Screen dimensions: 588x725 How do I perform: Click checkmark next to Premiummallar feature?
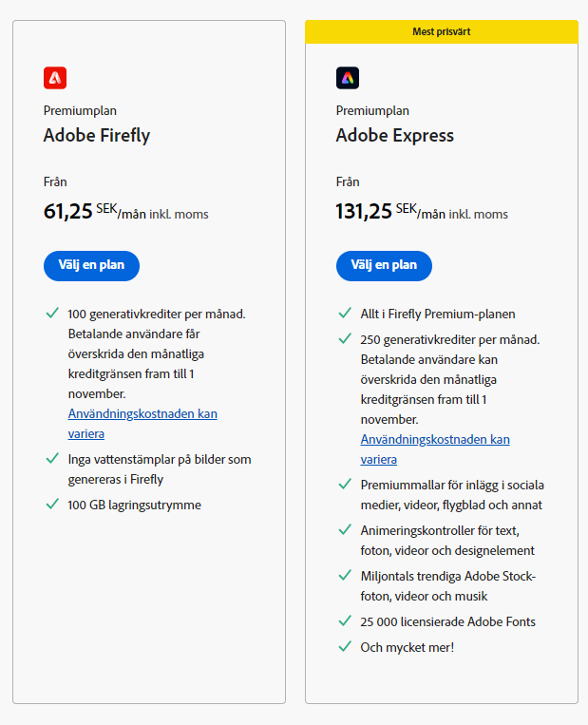[x=345, y=484]
